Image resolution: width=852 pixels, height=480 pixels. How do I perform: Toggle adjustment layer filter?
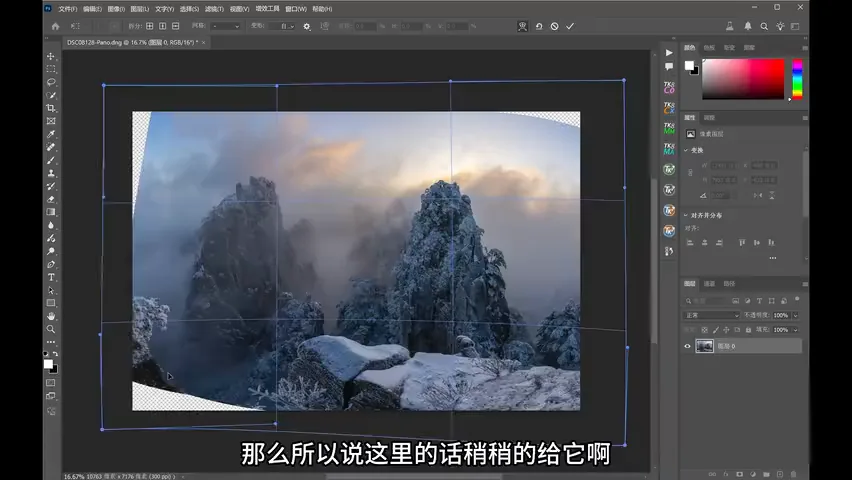747,301
